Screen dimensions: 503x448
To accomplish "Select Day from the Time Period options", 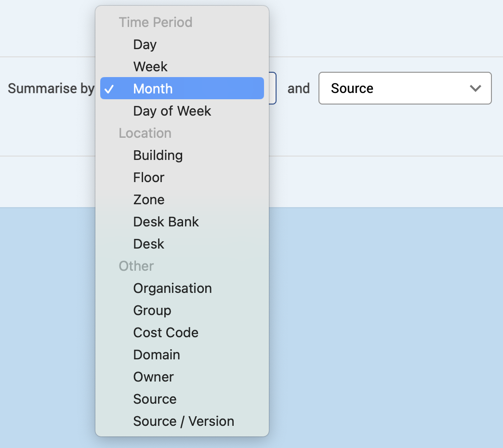I will (145, 44).
